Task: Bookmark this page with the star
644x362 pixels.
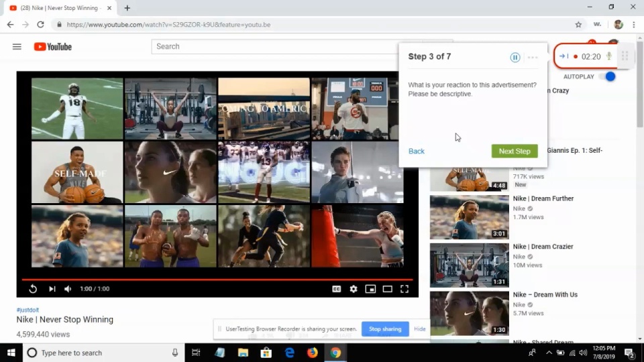Action: 578,25
